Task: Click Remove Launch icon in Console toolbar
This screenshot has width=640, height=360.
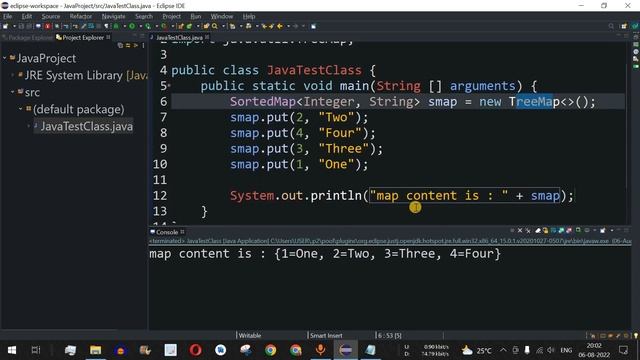Action: click(520, 231)
